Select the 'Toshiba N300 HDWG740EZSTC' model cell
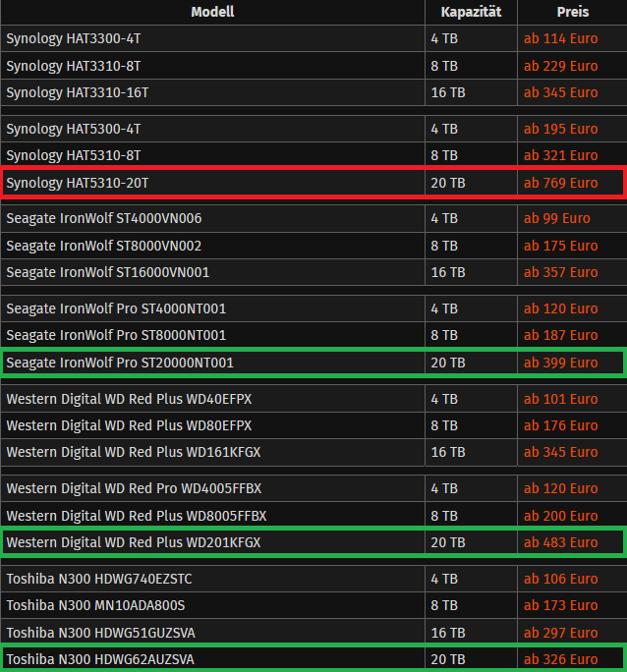This screenshot has width=627, height=672. pyautogui.click(x=212, y=579)
